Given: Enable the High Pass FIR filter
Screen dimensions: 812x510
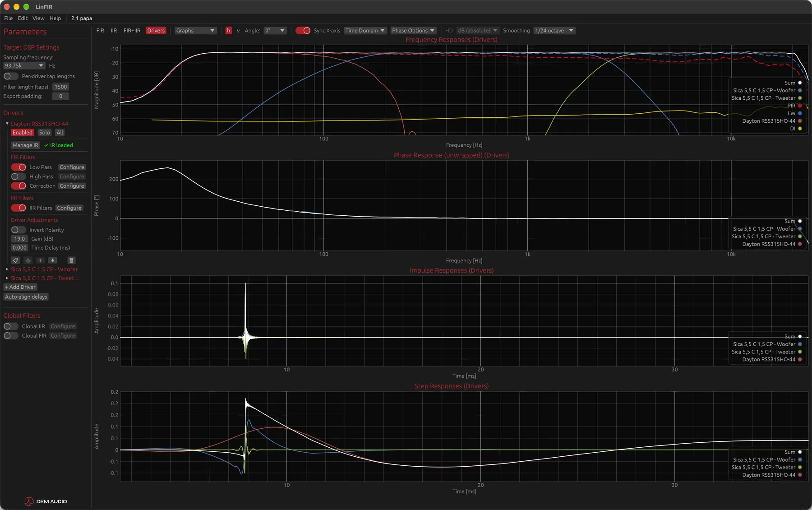Looking at the screenshot, I should pyautogui.click(x=18, y=176).
